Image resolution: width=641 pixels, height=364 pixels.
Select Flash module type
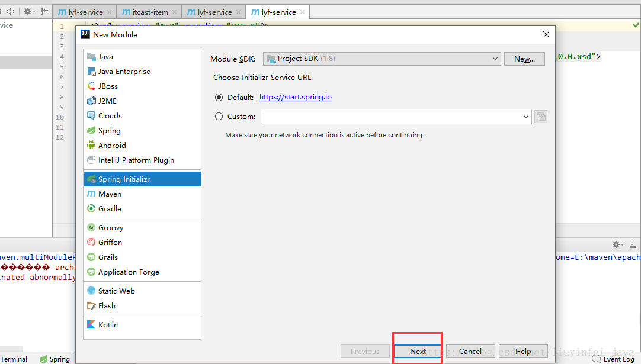click(142, 305)
